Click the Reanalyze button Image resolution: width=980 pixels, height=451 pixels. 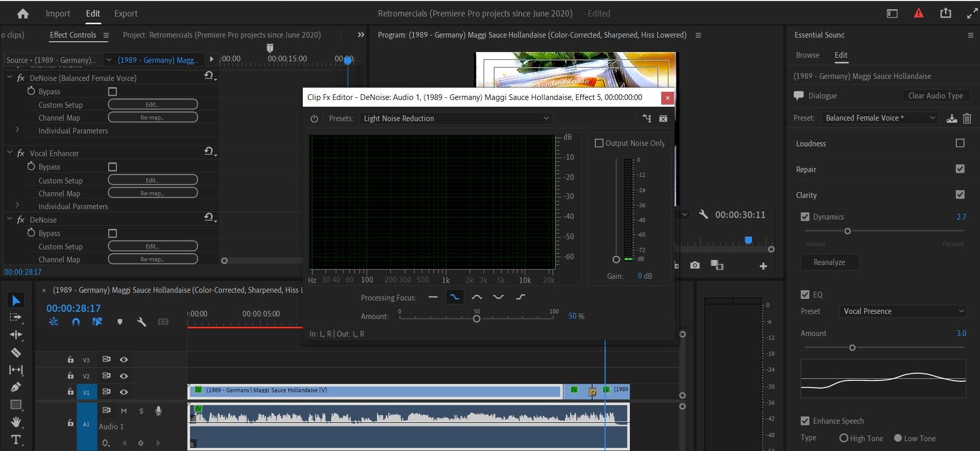click(x=829, y=262)
